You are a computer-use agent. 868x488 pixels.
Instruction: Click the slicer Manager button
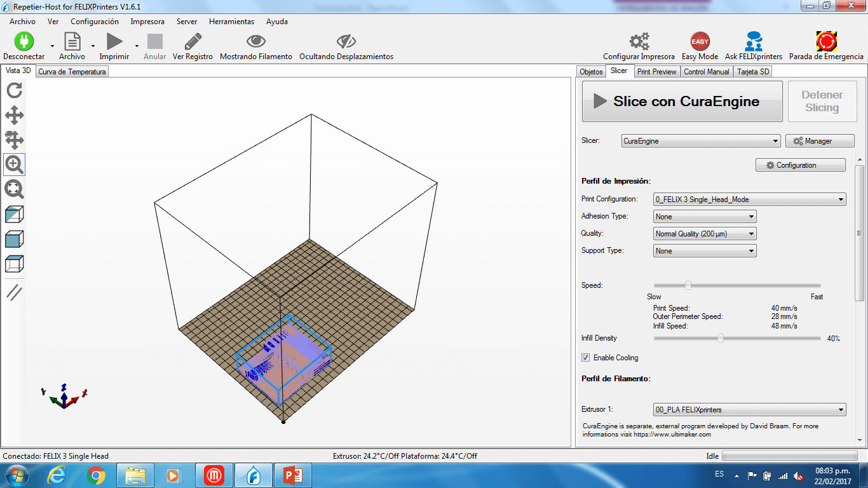[x=820, y=141]
